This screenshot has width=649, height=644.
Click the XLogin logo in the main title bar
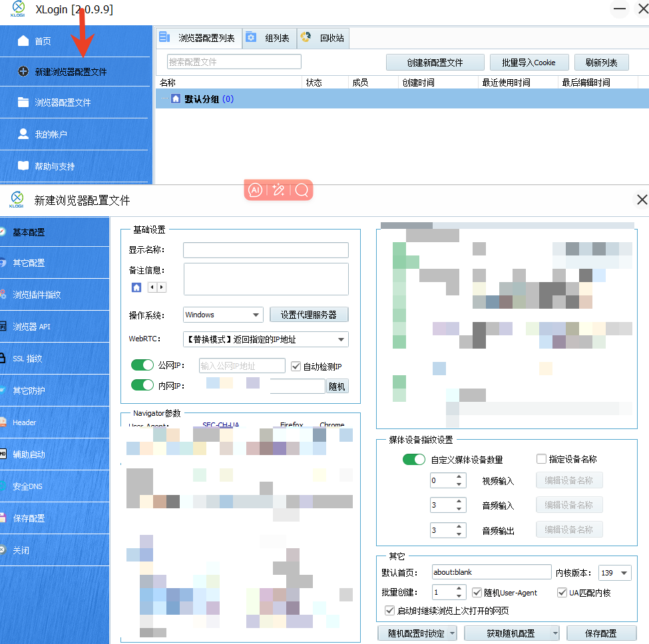(x=17, y=8)
